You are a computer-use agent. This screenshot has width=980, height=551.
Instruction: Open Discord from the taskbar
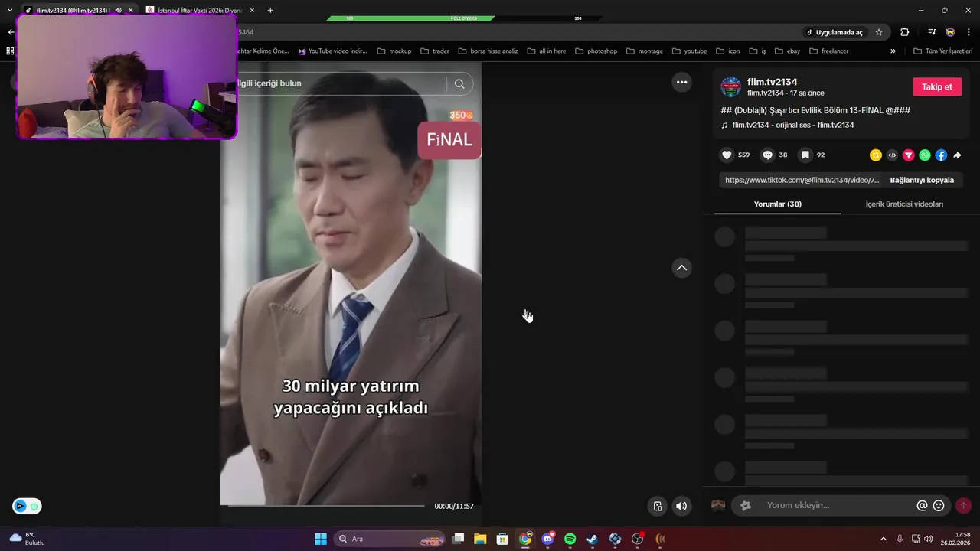click(x=547, y=539)
